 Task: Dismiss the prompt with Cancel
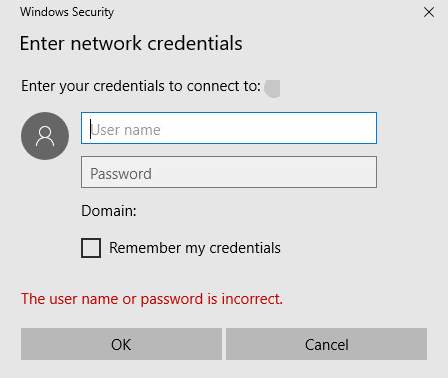326,344
